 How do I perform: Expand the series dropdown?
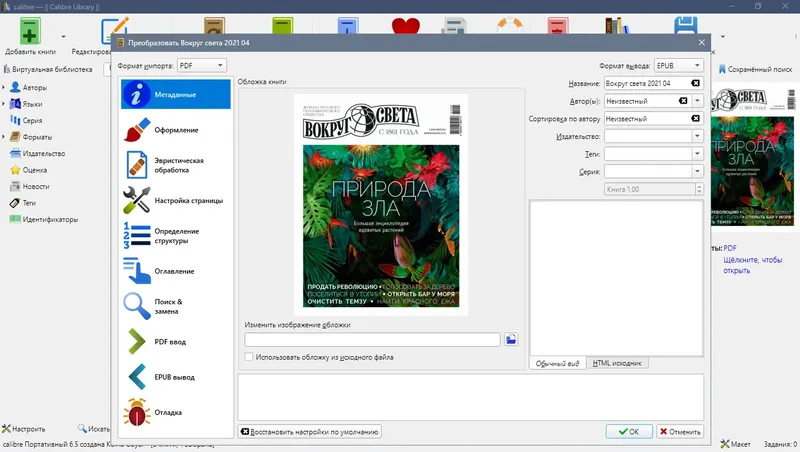pyautogui.click(x=697, y=171)
